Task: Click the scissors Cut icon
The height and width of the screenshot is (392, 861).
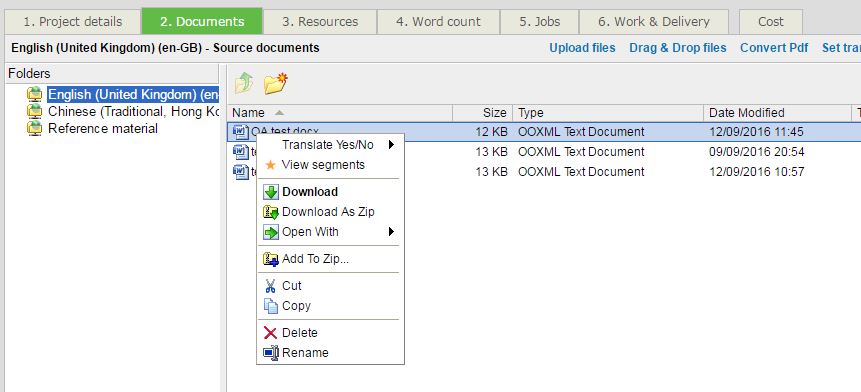Action: (271, 286)
